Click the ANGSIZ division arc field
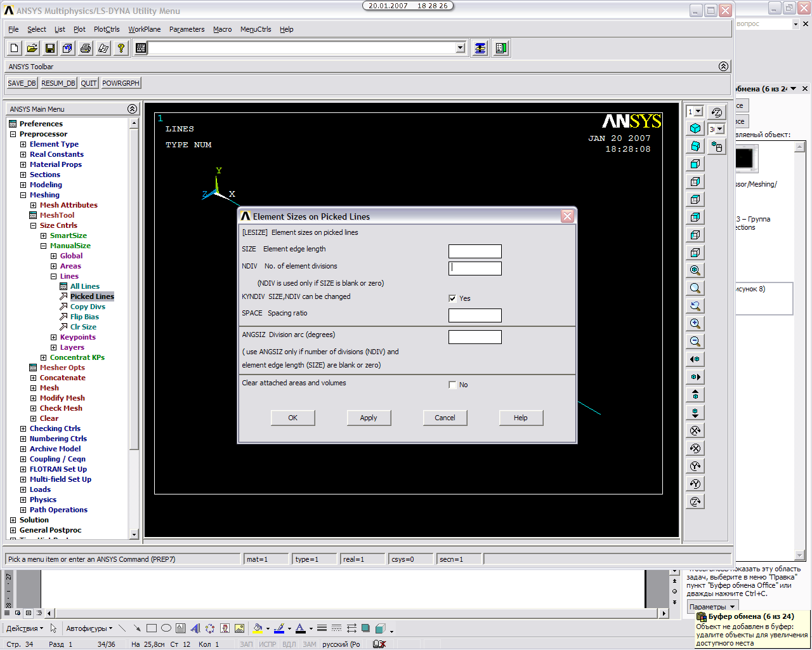Image resolution: width=812 pixels, height=650 pixels. (475, 337)
